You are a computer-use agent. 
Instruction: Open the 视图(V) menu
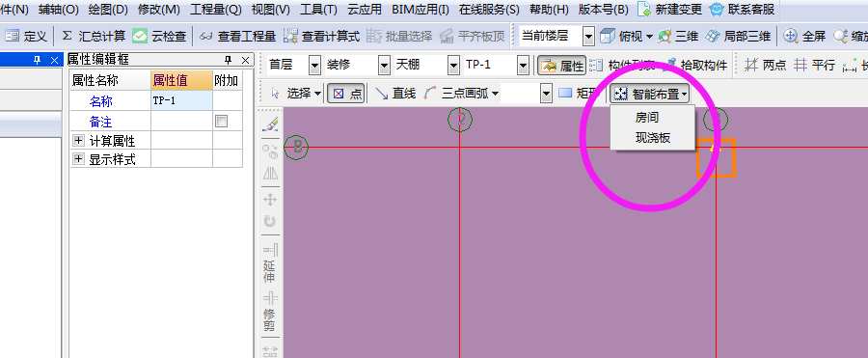[x=271, y=9]
